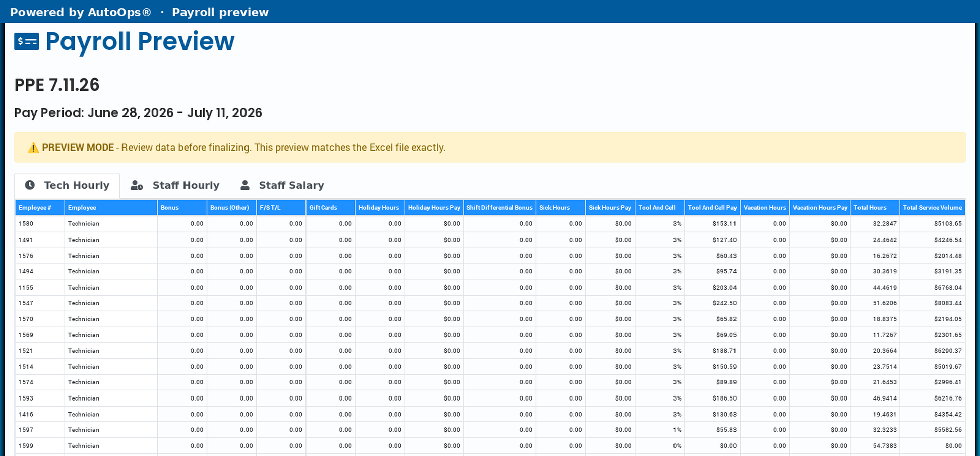Click the clock icon on Tech Hourly tab

click(30, 185)
